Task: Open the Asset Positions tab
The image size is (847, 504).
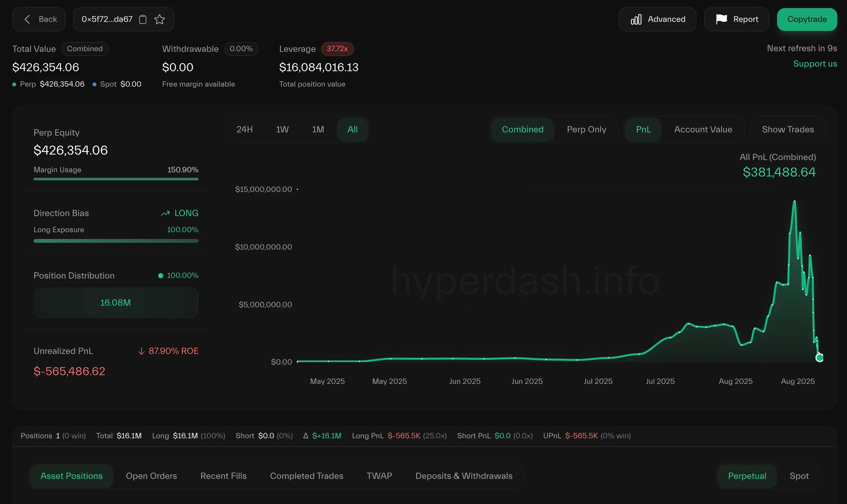Action: 71,476
